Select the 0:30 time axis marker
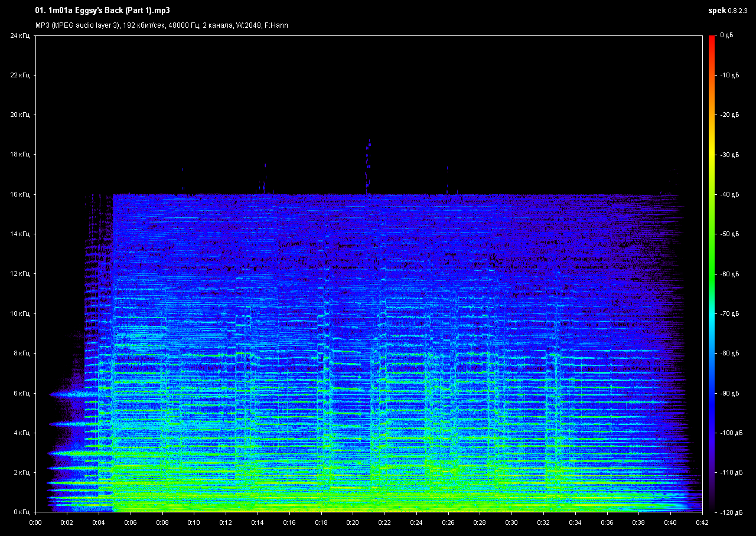Image resolution: width=756 pixels, height=536 pixels. pos(511,522)
